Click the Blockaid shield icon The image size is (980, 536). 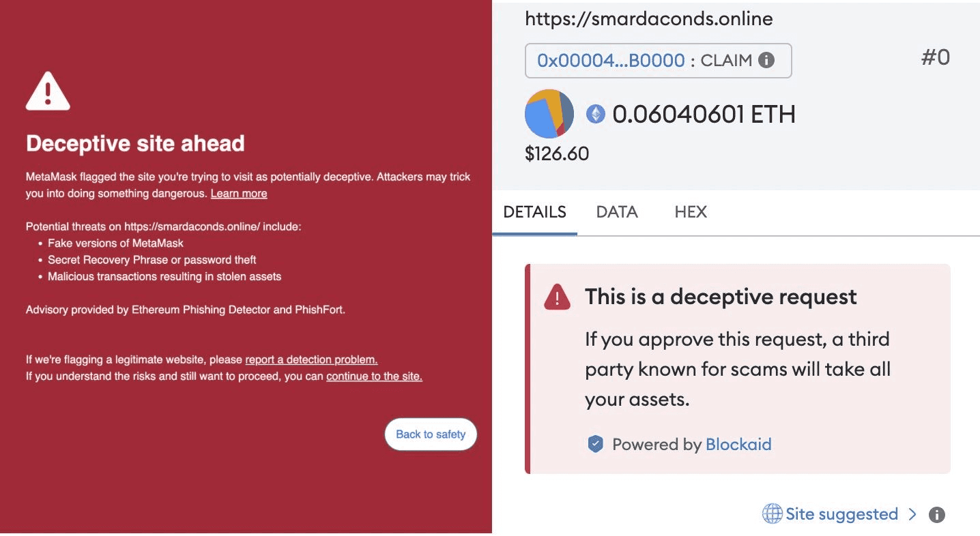pyautogui.click(x=596, y=445)
